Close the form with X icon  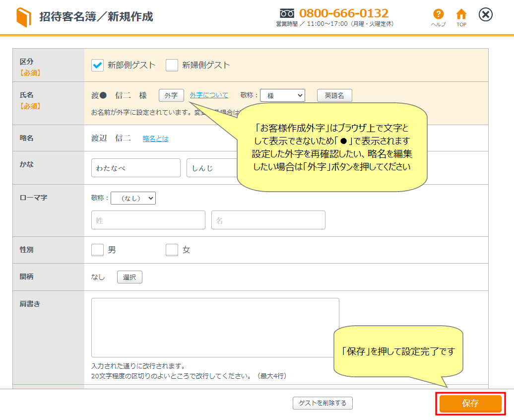486,15
